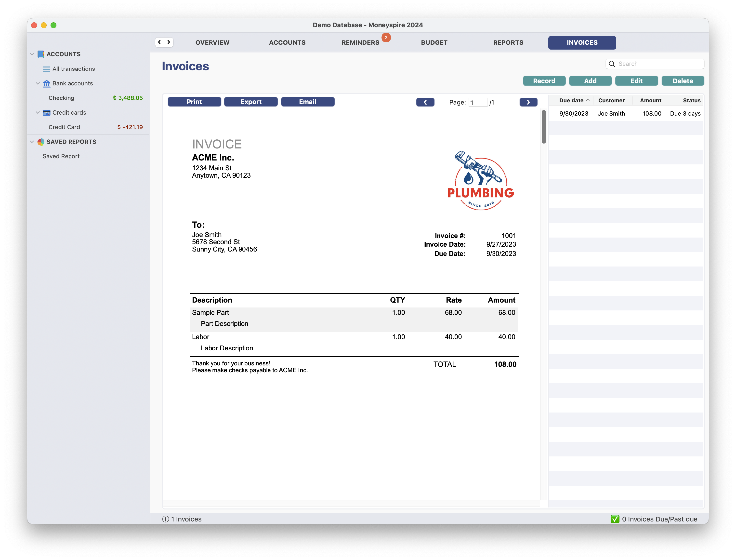
Task: Click invoice number 1001
Action: [508, 235]
